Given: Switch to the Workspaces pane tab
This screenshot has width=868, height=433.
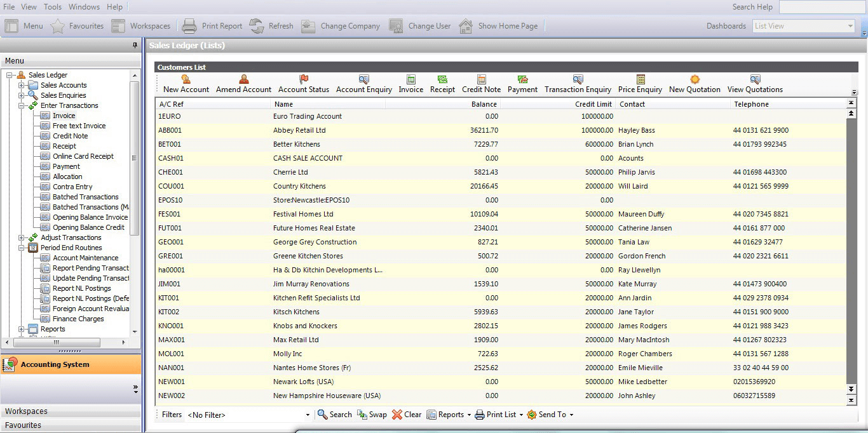Looking at the screenshot, I should click(71, 411).
